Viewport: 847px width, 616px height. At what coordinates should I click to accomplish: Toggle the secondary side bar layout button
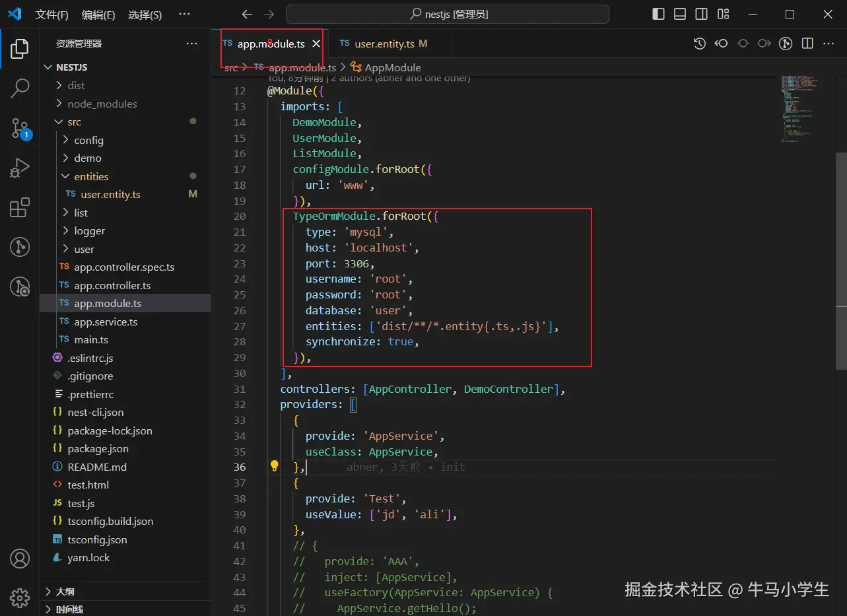[x=702, y=14]
